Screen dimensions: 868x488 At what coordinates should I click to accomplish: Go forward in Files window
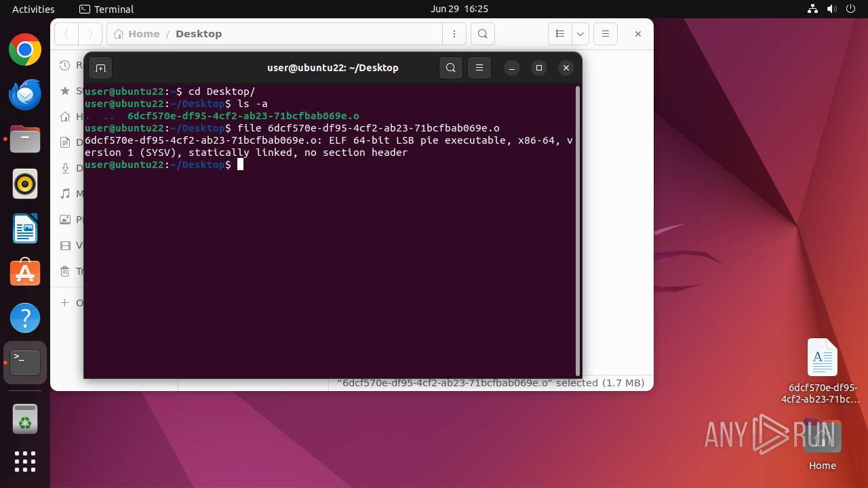90,34
